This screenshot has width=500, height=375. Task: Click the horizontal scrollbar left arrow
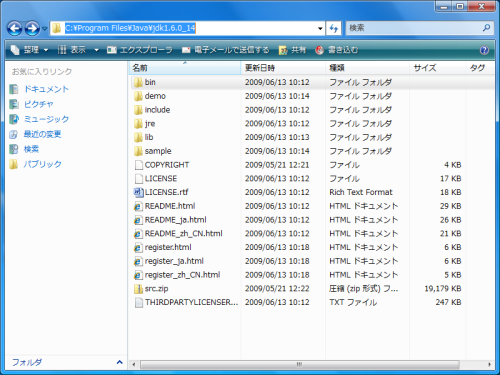[x=134, y=364]
